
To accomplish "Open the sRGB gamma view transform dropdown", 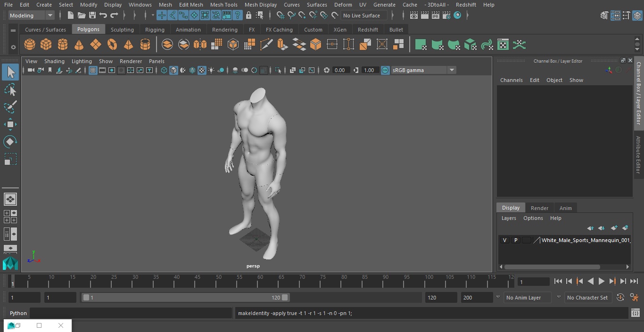I will pos(423,70).
